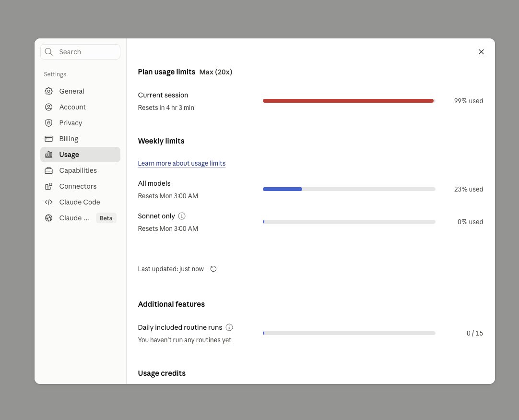The width and height of the screenshot is (519, 420).
Task: Click Resets Mon 3:00 AM under Sonnet only
Action: [x=168, y=228]
